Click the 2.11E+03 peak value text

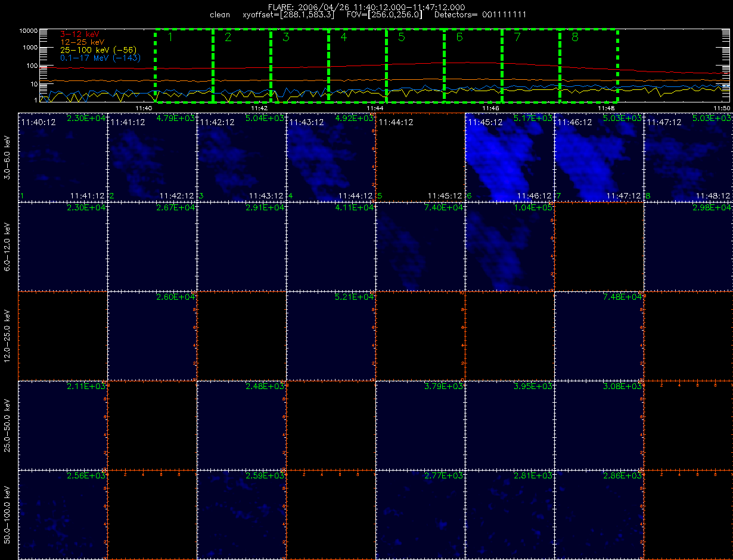[86, 387]
